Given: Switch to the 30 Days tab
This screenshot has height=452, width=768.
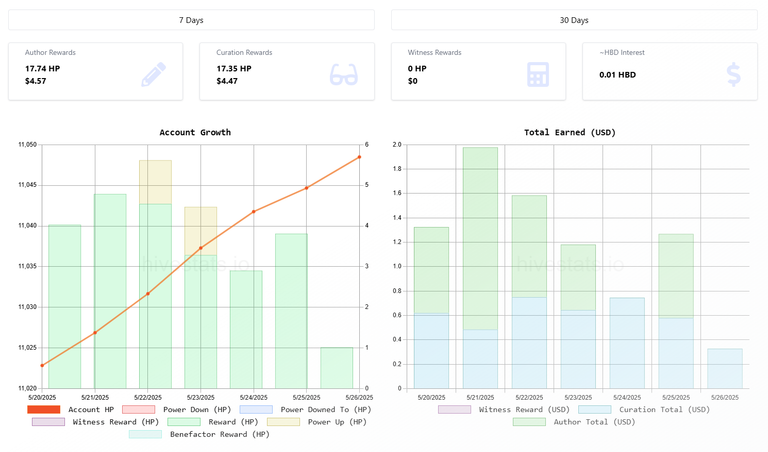Looking at the screenshot, I should click(574, 20).
